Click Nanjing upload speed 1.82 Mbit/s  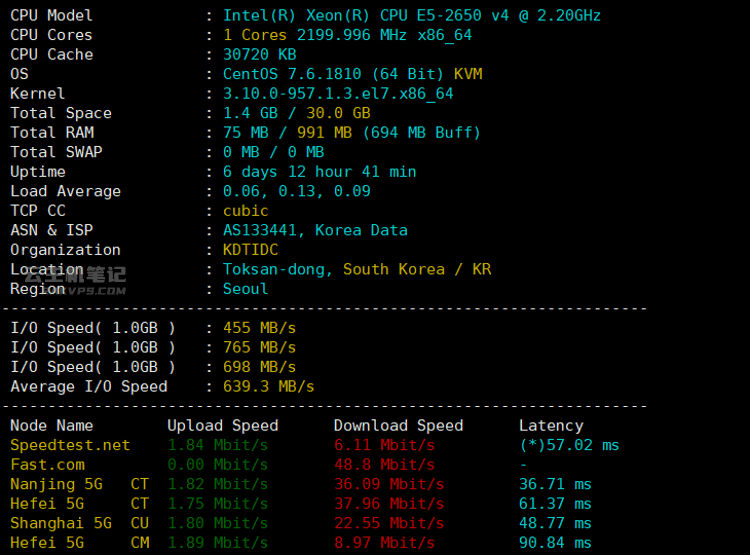[218, 484]
